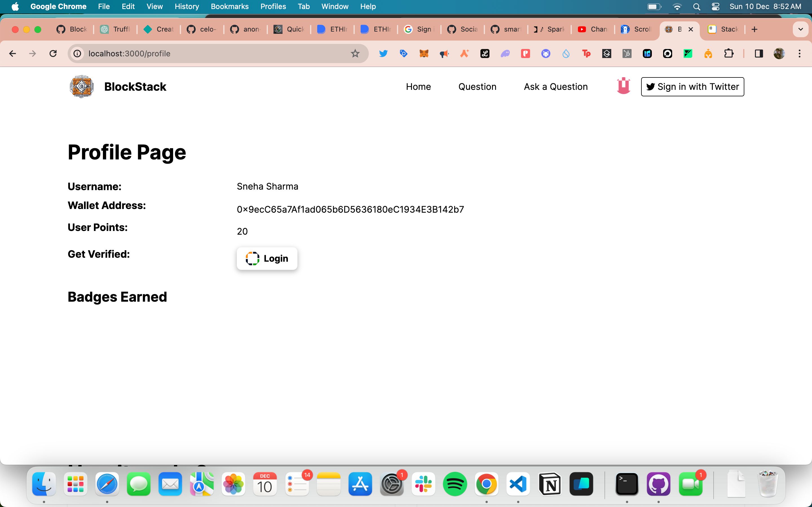This screenshot has height=507, width=812.
Task: Click the Ask a Question nav link
Action: [556, 86]
